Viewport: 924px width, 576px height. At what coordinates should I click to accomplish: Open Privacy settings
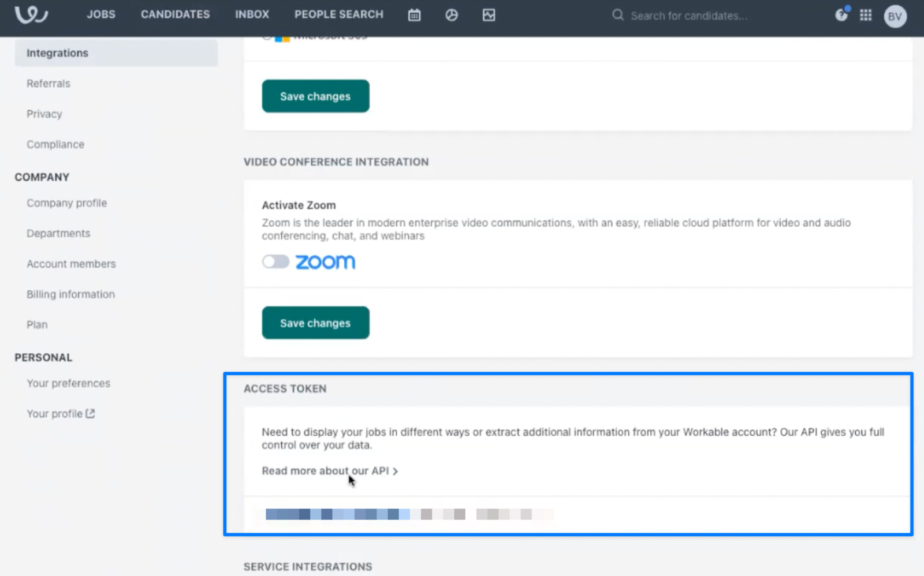pos(44,114)
